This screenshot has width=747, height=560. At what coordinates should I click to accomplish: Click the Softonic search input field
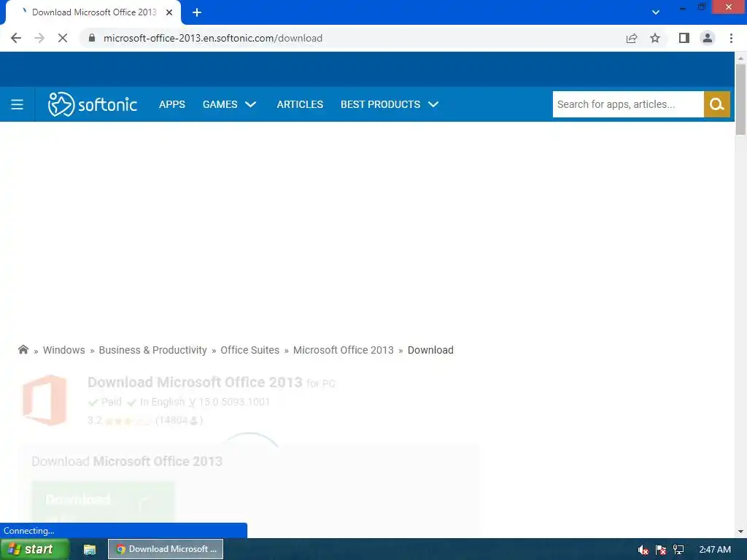point(628,104)
